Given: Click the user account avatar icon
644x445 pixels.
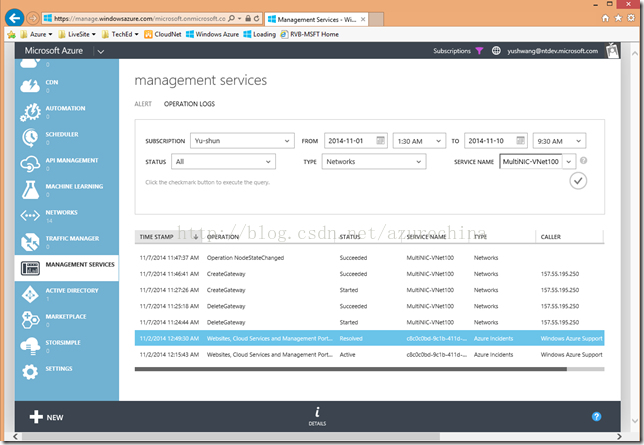Looking at the screenshot, I should (x=612, y=51).
